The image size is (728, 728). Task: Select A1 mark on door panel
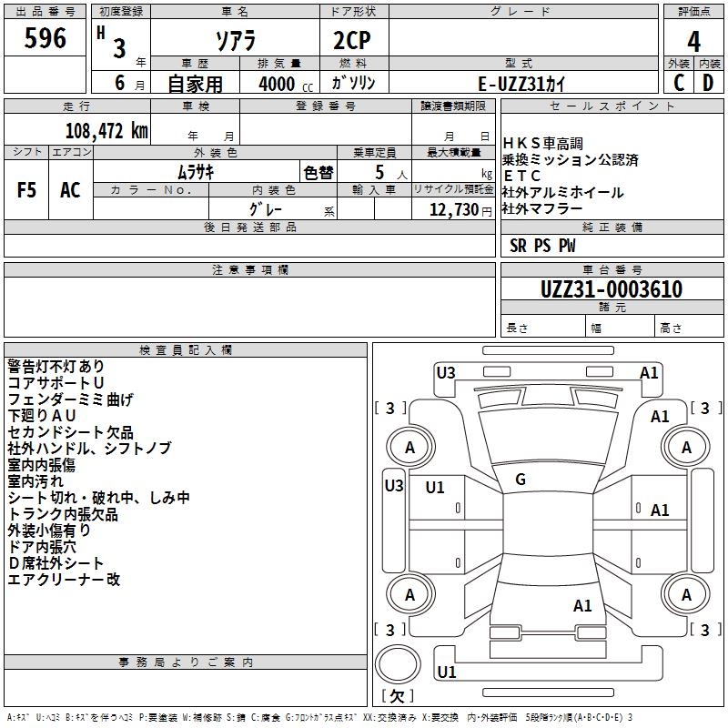pos(659,511)
